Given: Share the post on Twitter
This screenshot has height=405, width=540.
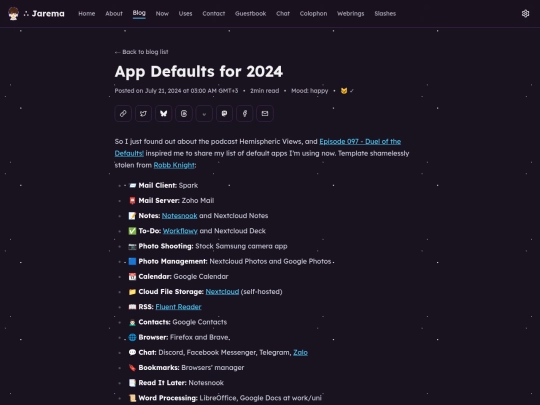Looking at the screenshot, I should [143, 113].
